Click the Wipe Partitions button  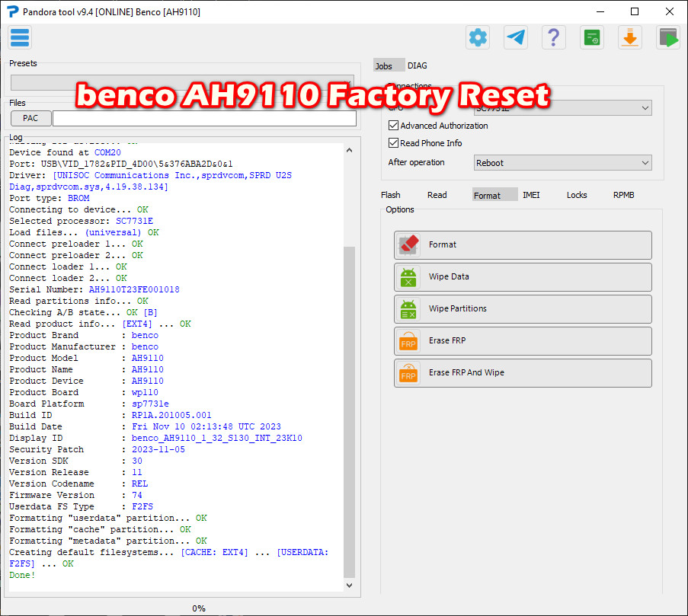[523, 309]
